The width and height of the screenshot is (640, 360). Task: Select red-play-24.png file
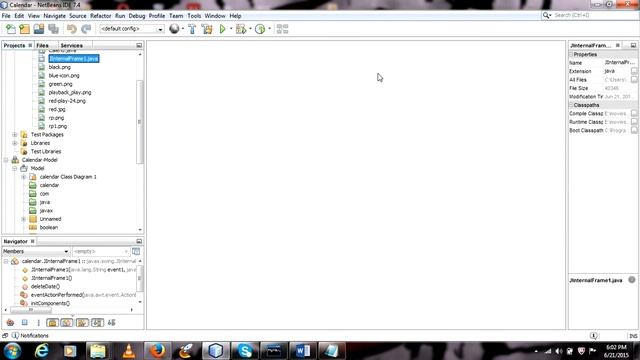pos(67,101)
